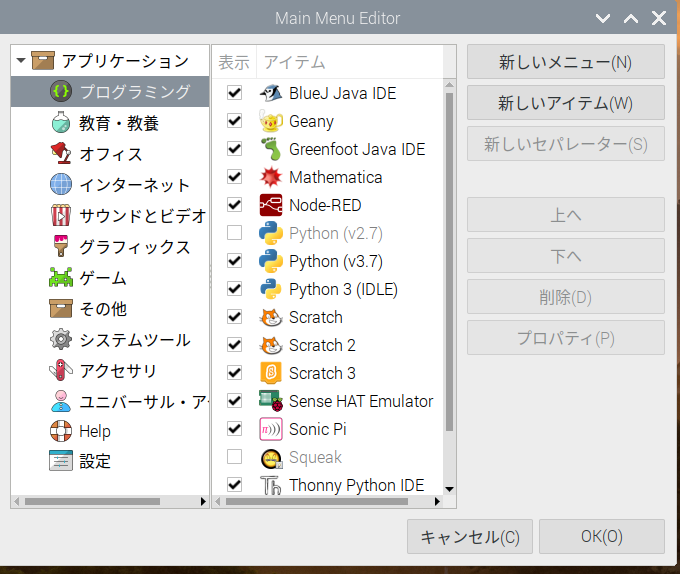680x574 pixels.
Task: Click the プログラミング braces icon
Action: (61, 91)
